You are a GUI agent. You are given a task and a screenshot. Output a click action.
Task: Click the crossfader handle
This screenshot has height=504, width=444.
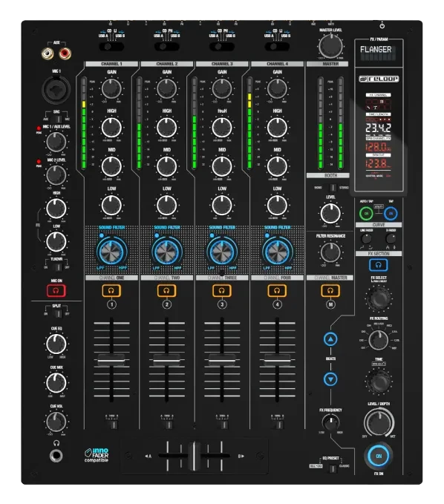[195, 456]
